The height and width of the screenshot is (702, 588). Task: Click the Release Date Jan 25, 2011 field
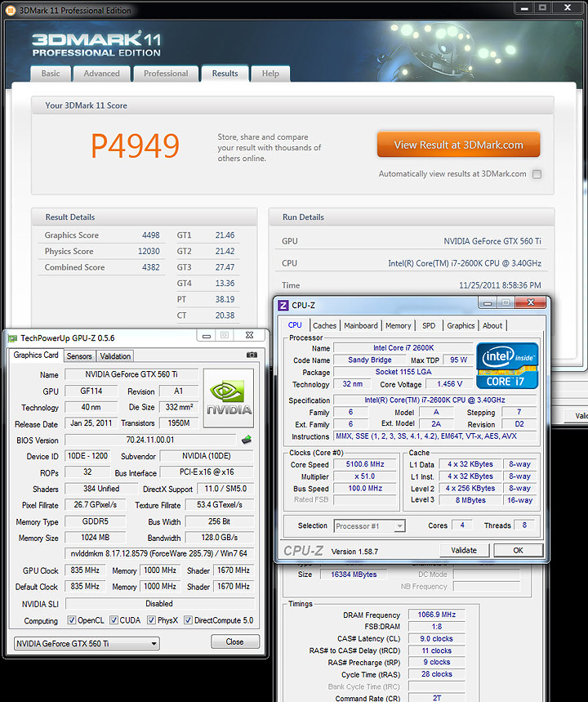(91, 423)
